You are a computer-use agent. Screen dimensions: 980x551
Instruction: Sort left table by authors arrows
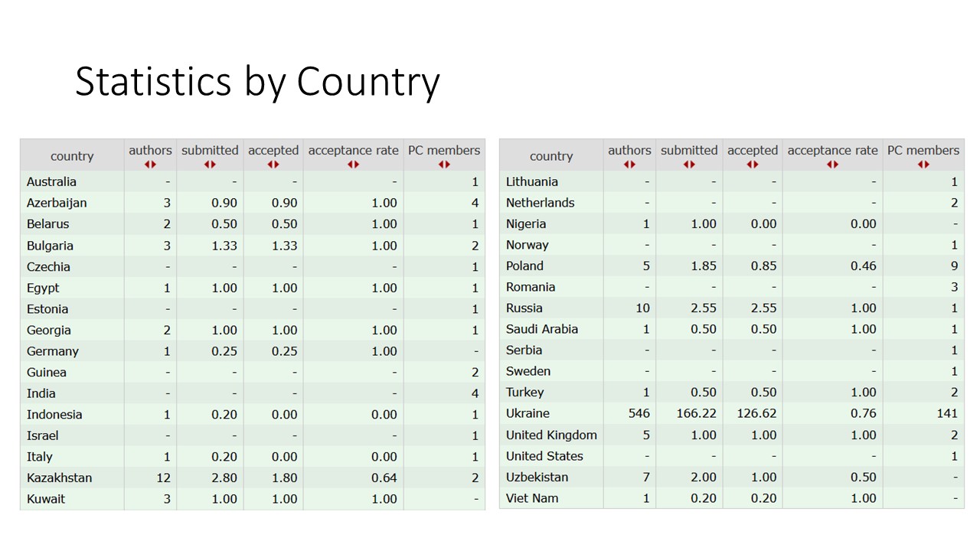(150, 165)
